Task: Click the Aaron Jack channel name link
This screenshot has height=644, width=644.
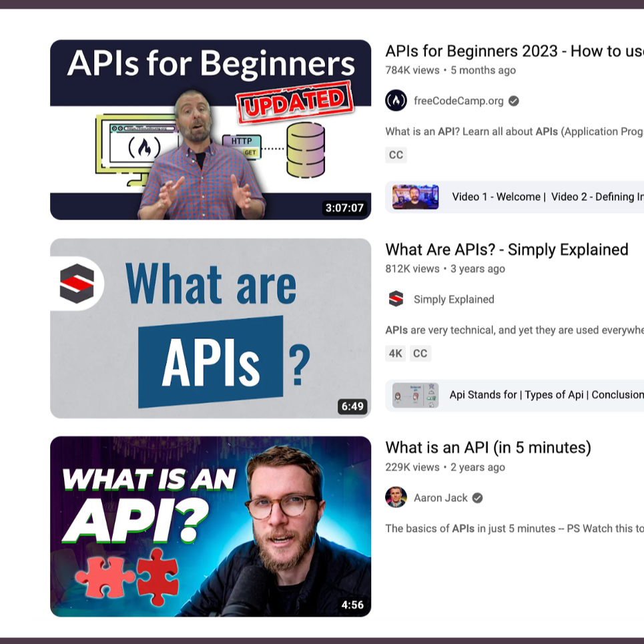Action: (440, 497)
